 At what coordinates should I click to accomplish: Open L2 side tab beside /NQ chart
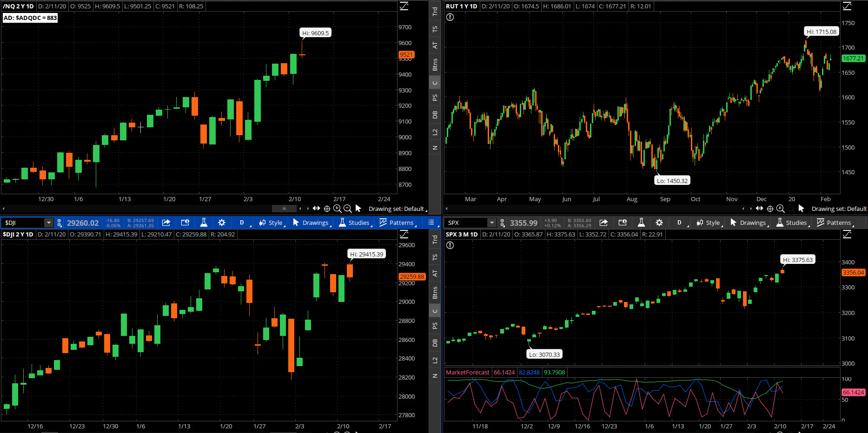[435, 132]
